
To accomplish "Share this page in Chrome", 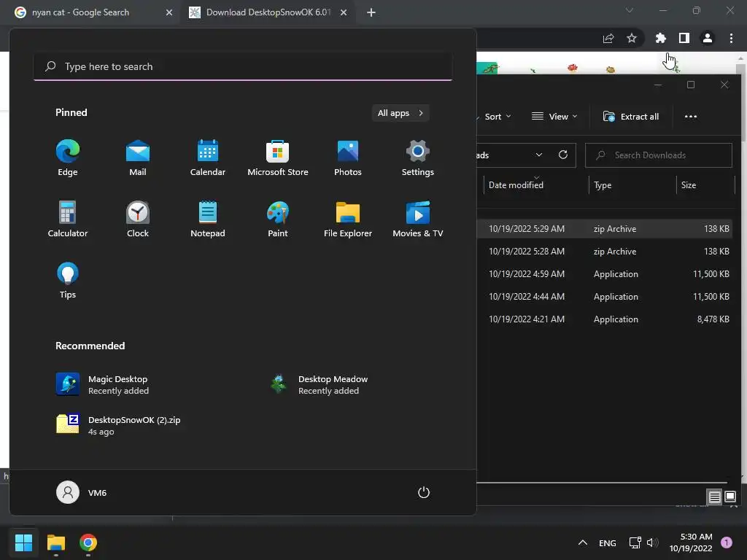I will [608, 38].
